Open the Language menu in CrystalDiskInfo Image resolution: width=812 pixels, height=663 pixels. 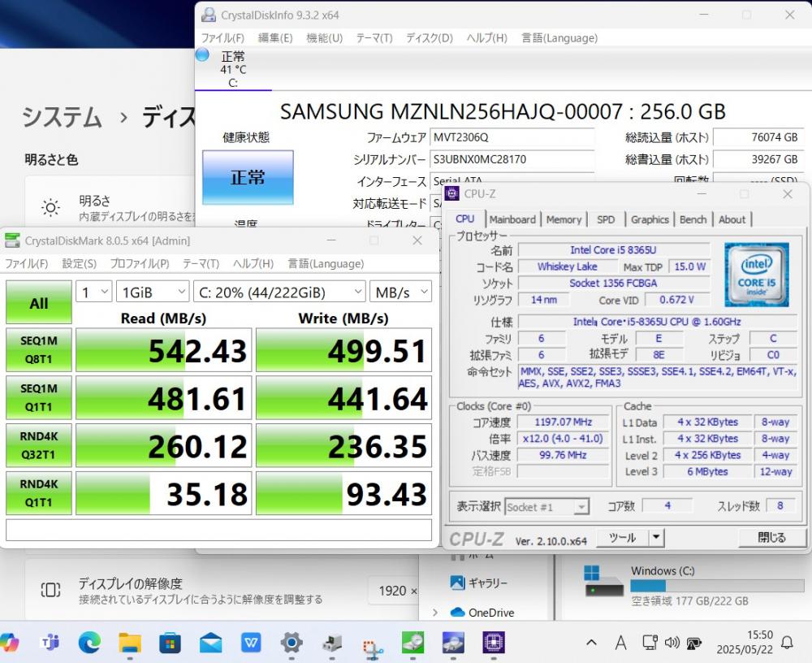(x=559, y=38)
